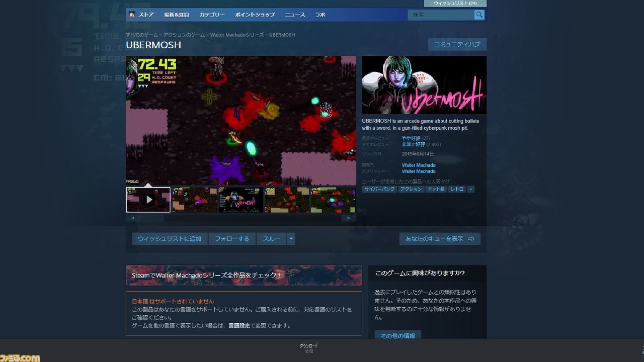Screen dimensions: 644x362
Task: Click あなたのキューを表示 button
Action: (x=440, y=239)
